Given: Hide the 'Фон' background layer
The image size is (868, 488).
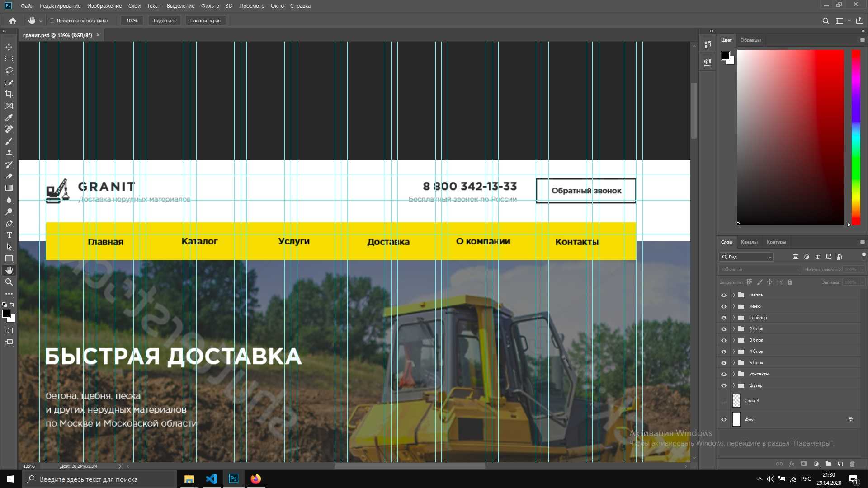Looking at the screenshot, I should click(724, 420).
